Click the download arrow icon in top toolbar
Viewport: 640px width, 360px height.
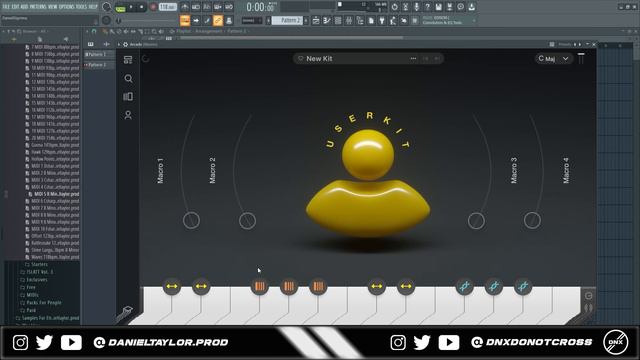pyautogui.click(x=471, y=7)
